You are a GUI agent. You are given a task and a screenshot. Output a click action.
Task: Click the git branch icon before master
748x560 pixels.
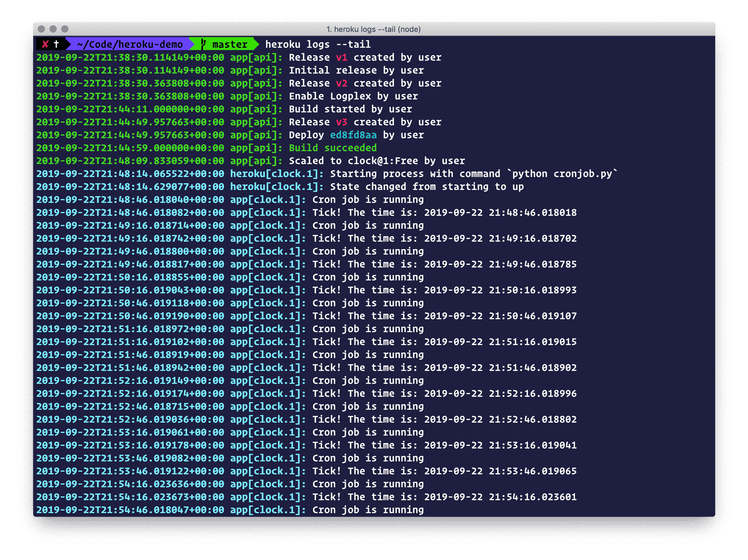pos(203,44)
